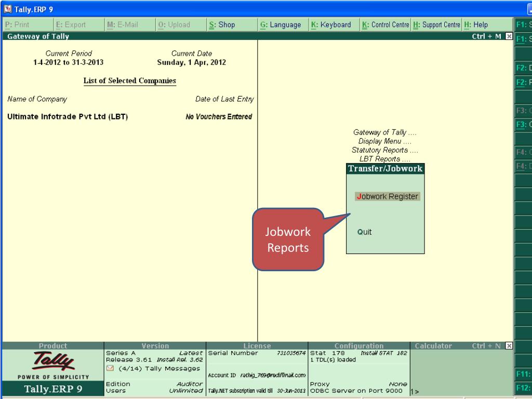Viewport: 532px width, 399px height.
Task: Click the E: Export toolbar button
Action: pos(79,25)
